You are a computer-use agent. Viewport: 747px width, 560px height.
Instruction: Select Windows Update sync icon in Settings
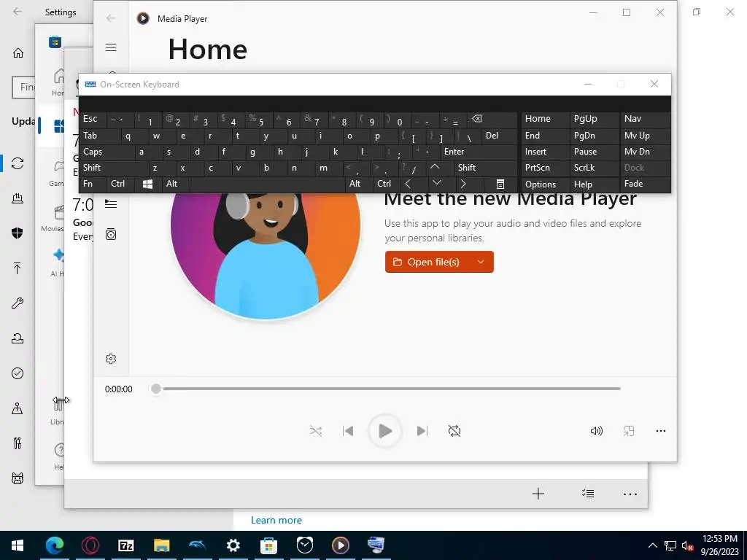point(18,163)
